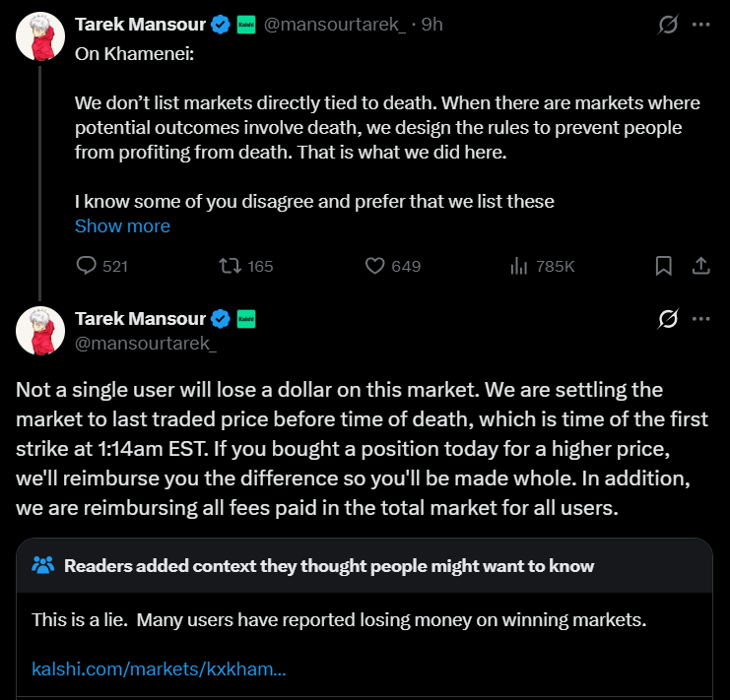Click the verified badge on second tweet
This screenshot has width=730, height=700.
(221, 318)
